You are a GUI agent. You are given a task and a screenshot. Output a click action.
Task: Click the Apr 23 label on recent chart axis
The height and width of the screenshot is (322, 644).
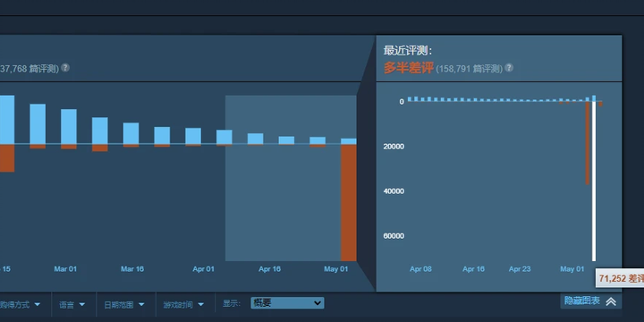tap(520, 269)
